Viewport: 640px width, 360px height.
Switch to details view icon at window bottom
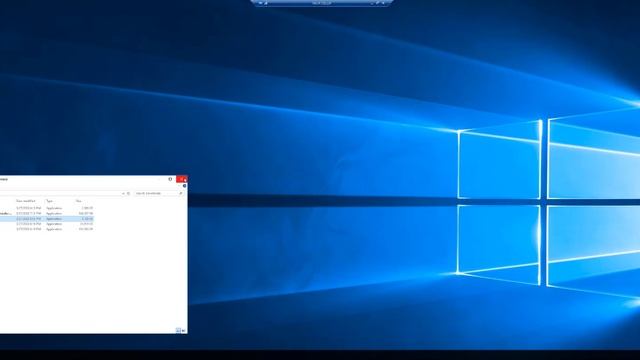[178, 330]
